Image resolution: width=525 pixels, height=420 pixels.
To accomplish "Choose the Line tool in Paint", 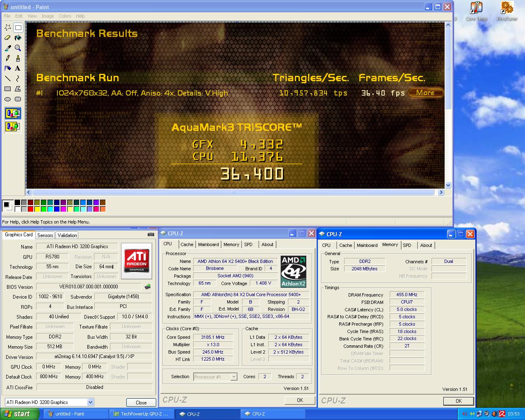I will 8,79.
